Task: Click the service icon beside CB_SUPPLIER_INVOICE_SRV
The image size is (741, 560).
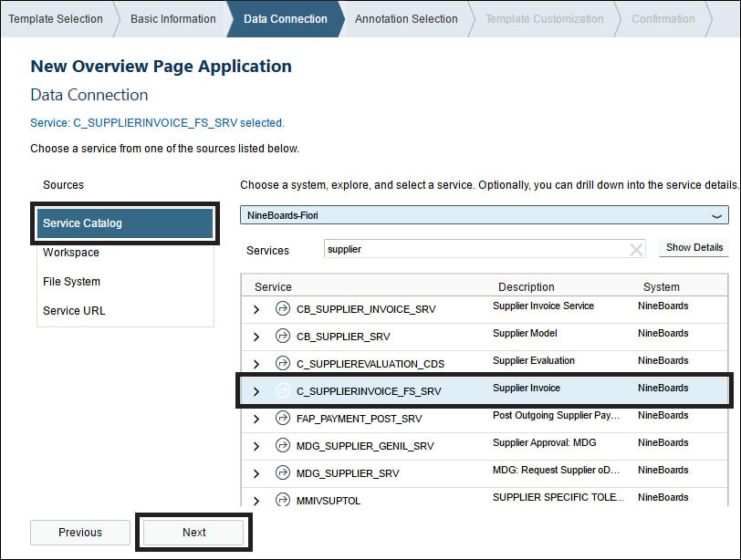Action: tap(282, 309)
